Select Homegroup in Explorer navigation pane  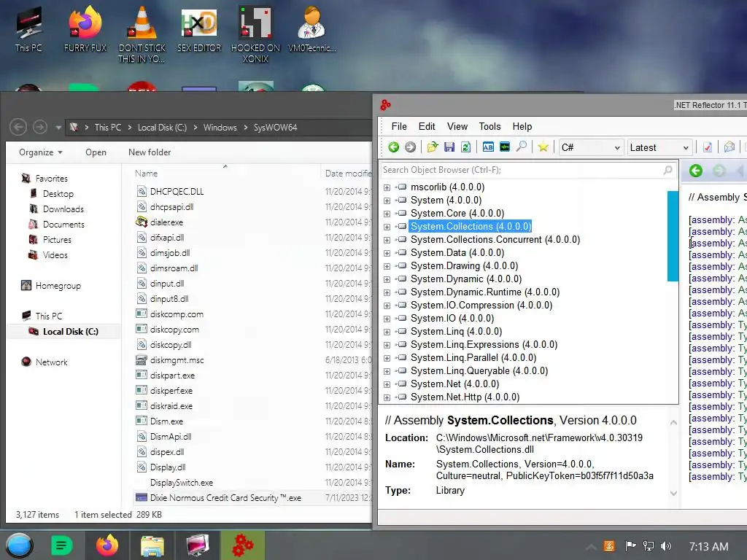(58, 286)
